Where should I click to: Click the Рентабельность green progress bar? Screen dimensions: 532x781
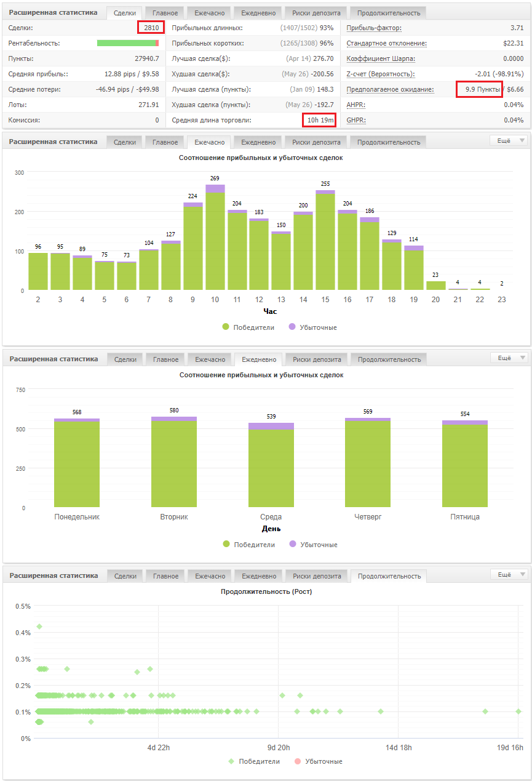[127, 43]
